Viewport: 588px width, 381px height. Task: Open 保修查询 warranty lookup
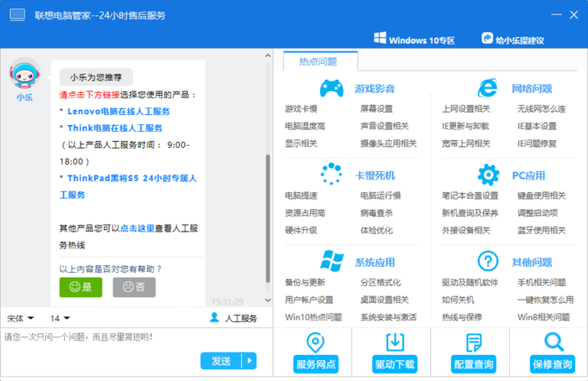click(x=553, y=352)
